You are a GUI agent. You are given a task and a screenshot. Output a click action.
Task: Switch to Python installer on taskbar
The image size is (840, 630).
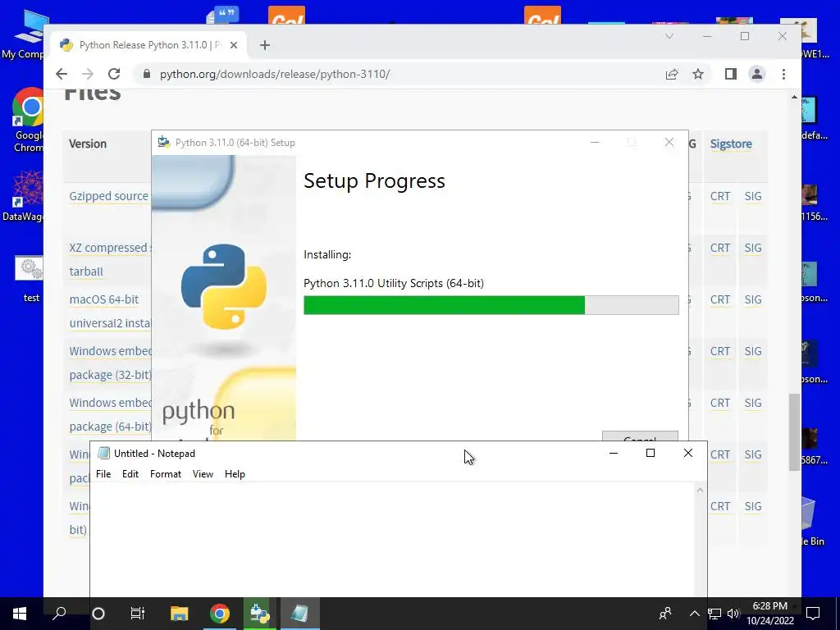pos(260,614)
